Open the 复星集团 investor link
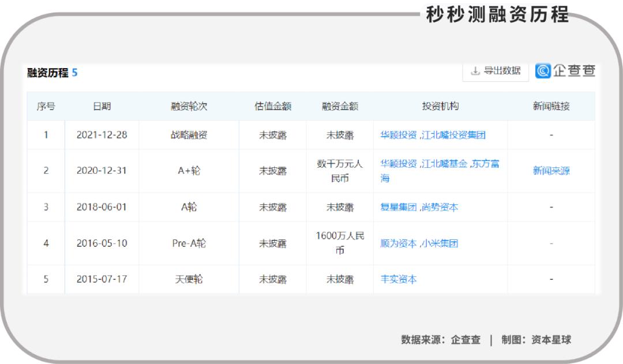Viewport: 623px width, 364px height. click(x=398, y=207)
